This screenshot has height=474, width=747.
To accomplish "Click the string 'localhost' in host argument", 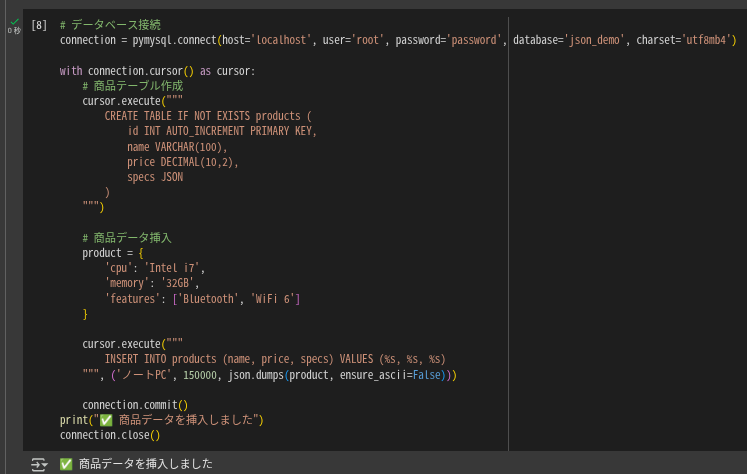I will pos(281,40).
